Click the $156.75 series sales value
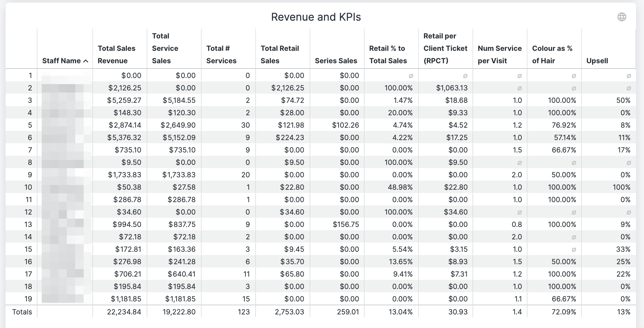Screen dimensions: 644x328 (x=346, y=224)
